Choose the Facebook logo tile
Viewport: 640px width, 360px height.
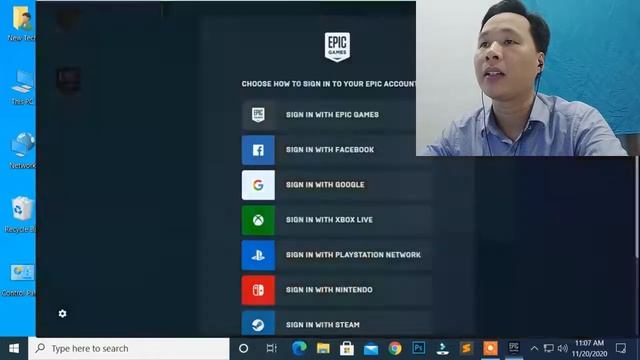coord(258,150)
